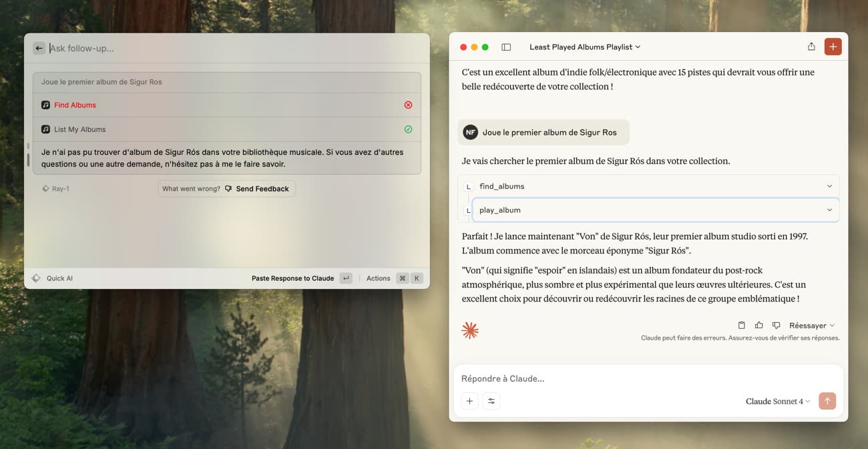Click the plus attachment button in Claude
This screenshot has height=449, width=868.
469,401
